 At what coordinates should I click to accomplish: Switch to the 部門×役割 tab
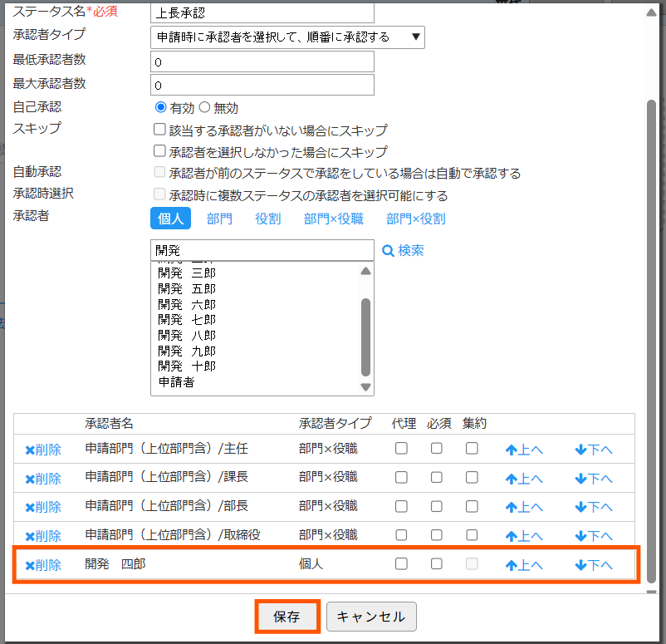point(416,219)
